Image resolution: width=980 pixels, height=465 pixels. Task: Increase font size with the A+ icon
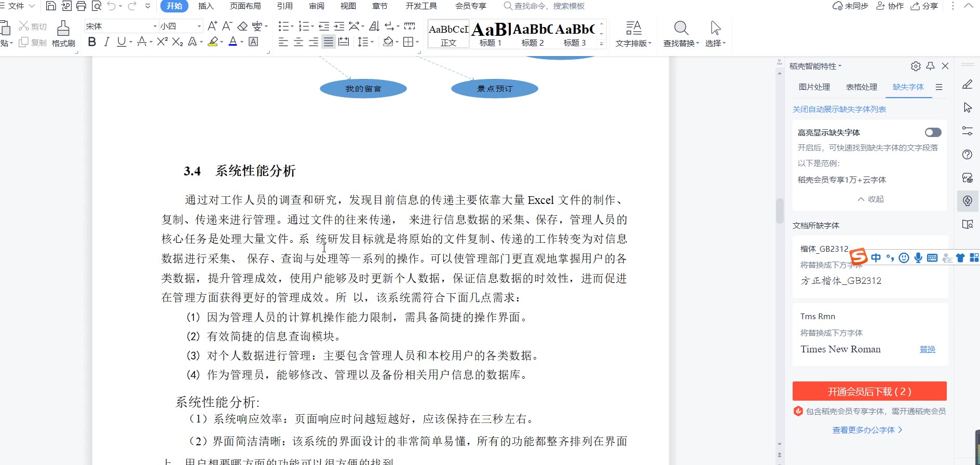click(212, 26)
